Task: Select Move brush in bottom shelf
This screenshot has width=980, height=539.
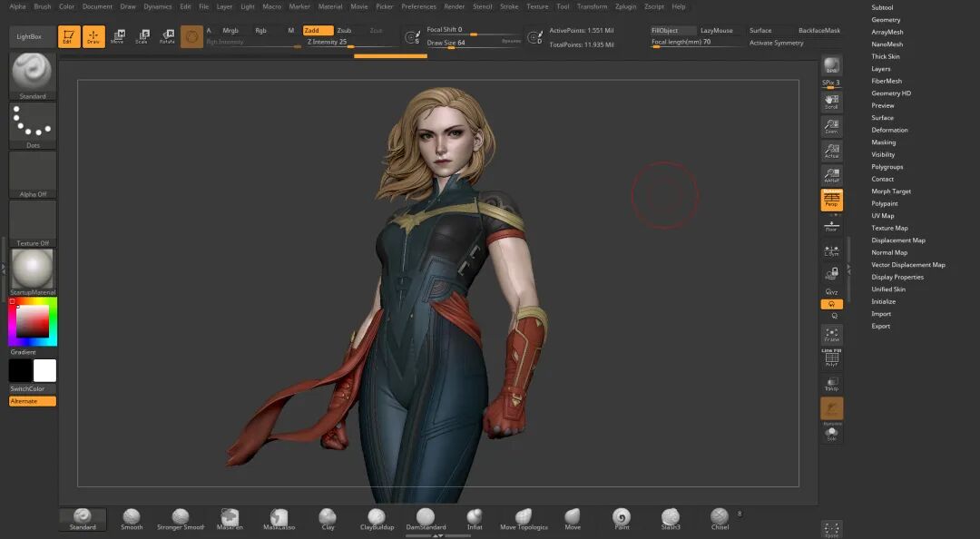Action: click(573, 519)
